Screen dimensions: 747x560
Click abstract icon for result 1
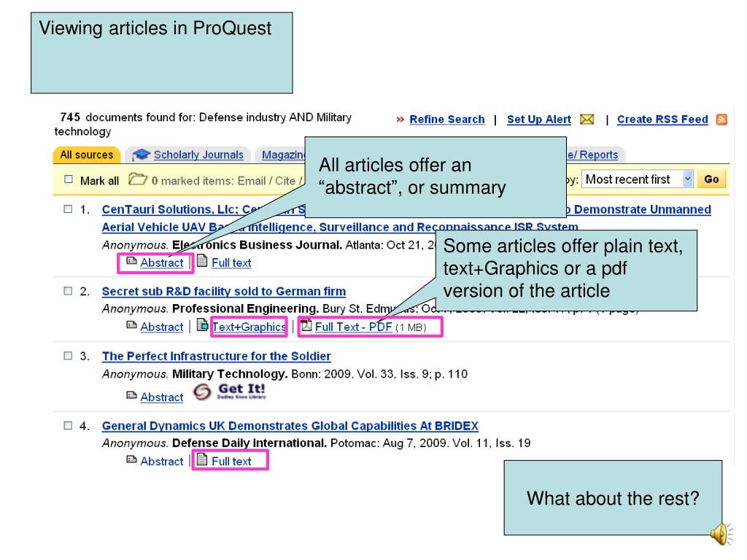coord(131,261)
